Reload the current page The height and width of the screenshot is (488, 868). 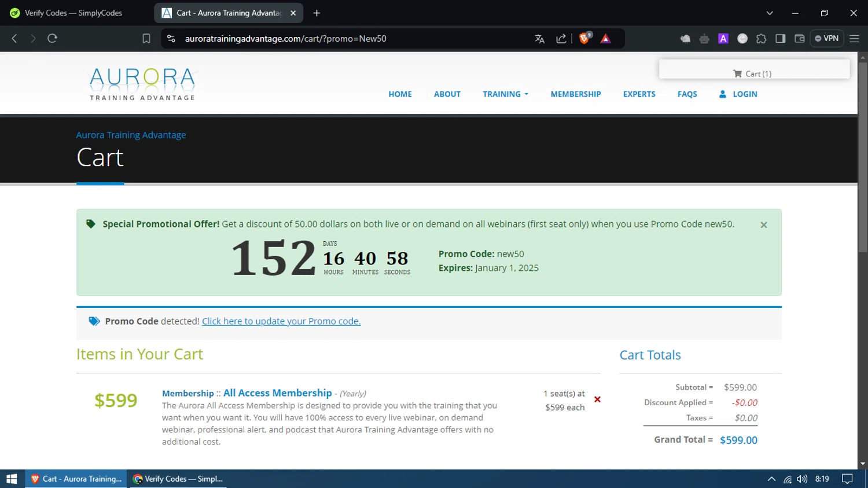pyautogui.click(x=52, y=38)
